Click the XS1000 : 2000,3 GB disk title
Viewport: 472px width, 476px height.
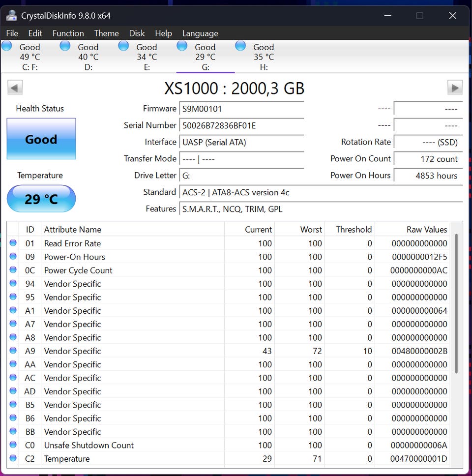(x=235, y=89)
